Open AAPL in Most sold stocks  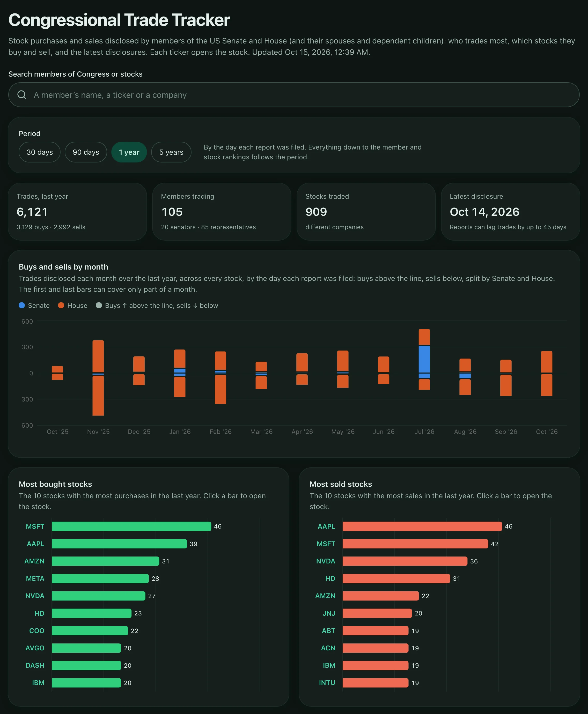[x=422, y=526]
